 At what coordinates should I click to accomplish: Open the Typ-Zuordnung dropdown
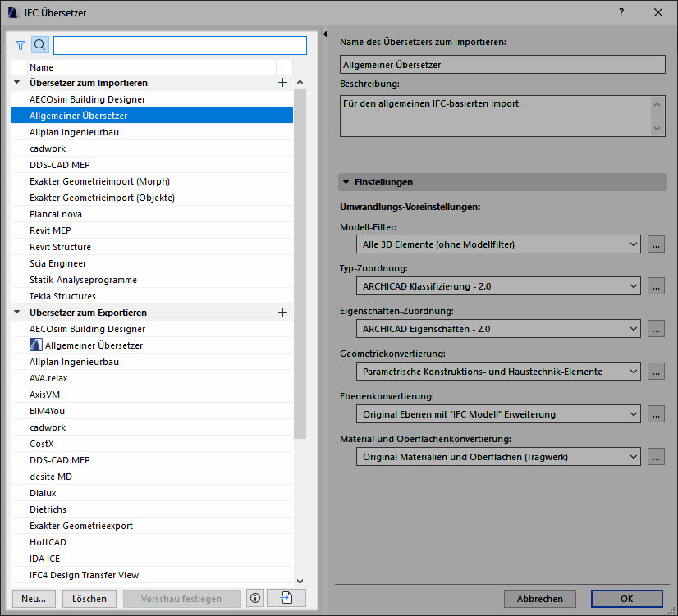pyautogui.click(x=498, y=286)
